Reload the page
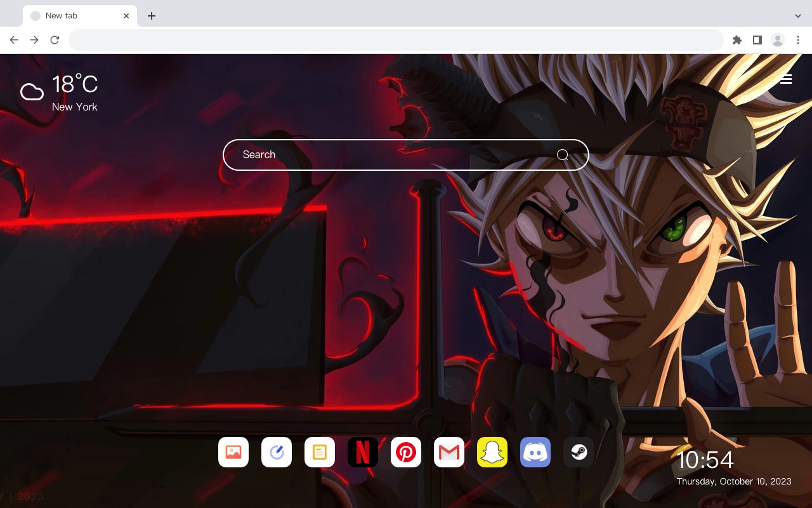This screenshot has height=508, width=812. 55,40
